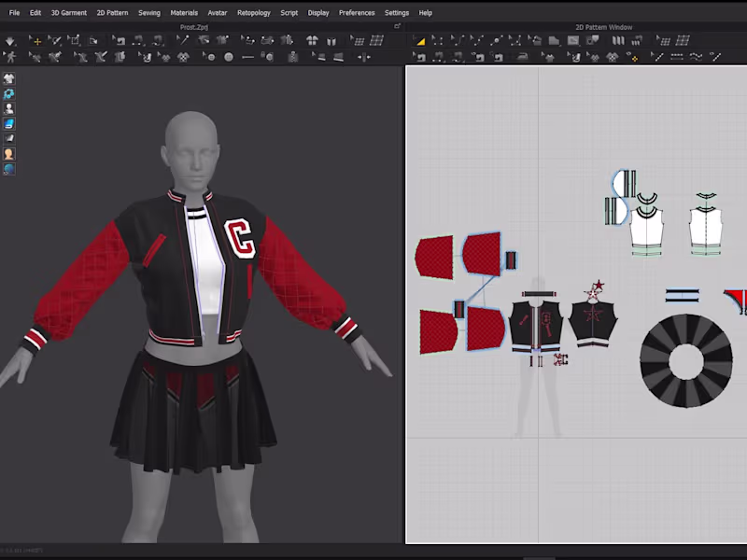Open the Sewing menu
The height and width of the screenshot is (560, 747).
point(148,12)
